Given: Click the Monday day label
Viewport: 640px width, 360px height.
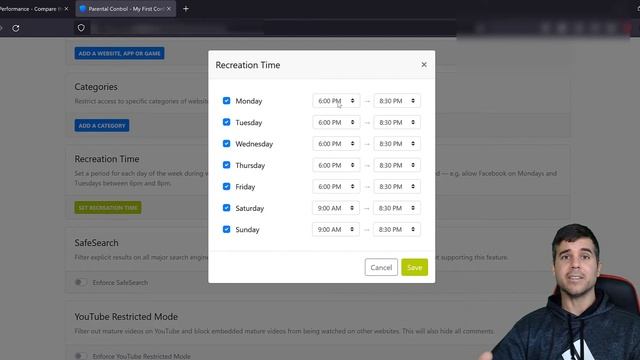Looking at the screenshot, I should 249,101.
